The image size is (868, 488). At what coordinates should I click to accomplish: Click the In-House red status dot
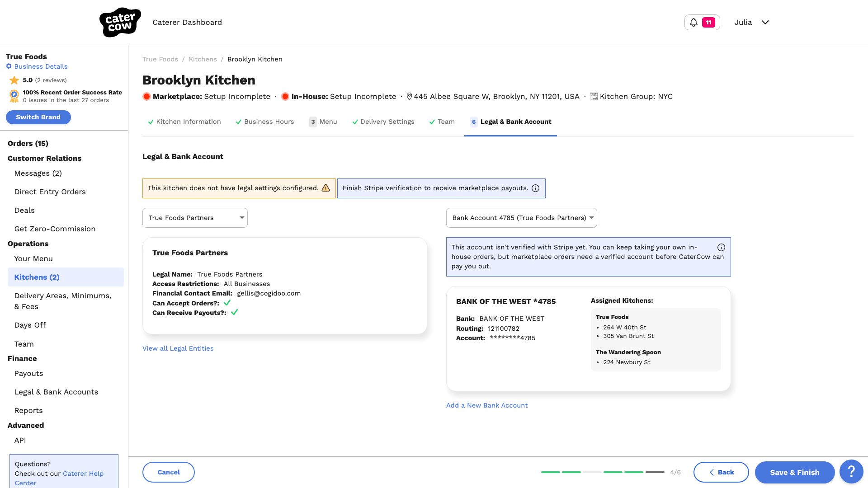click(285, 97)
